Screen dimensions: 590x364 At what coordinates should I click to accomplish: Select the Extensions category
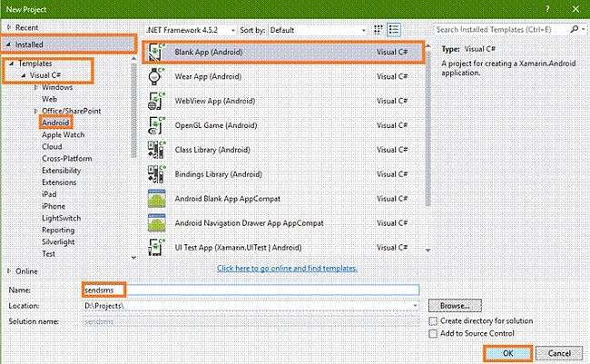click(59, 182)
